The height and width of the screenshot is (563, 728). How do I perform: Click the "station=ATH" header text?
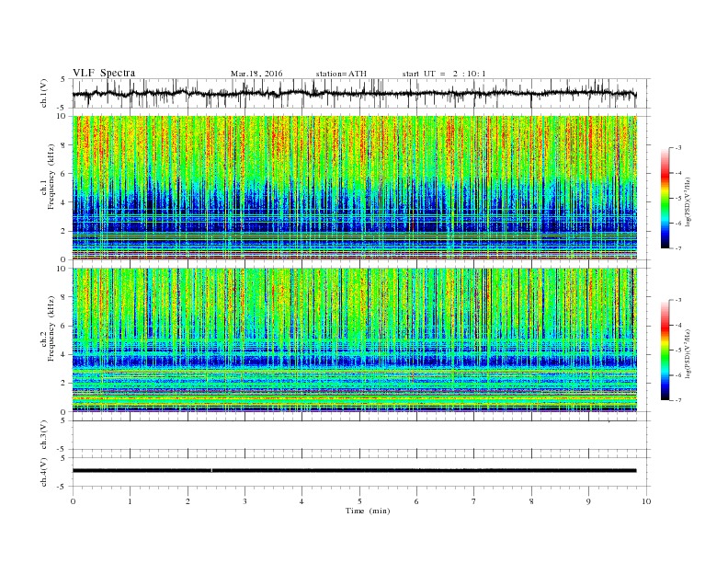pyautogui.click(x=341, y=74)
